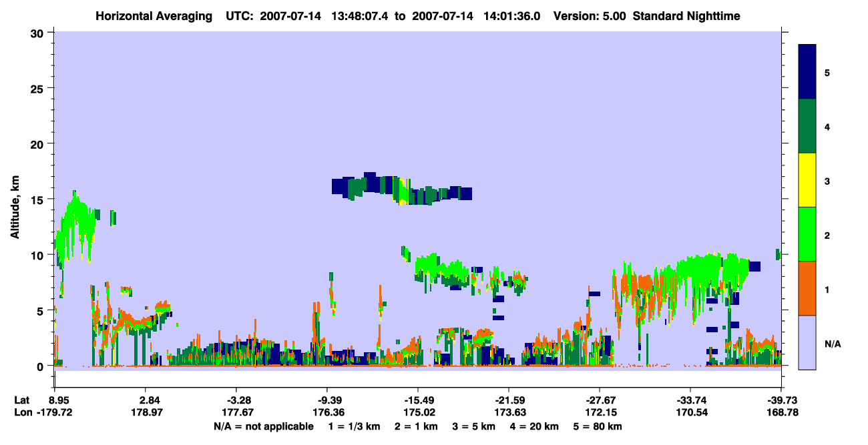Click the latitude value -39.73
This screenshot has width=868, height=445.
tap(782, 400)
